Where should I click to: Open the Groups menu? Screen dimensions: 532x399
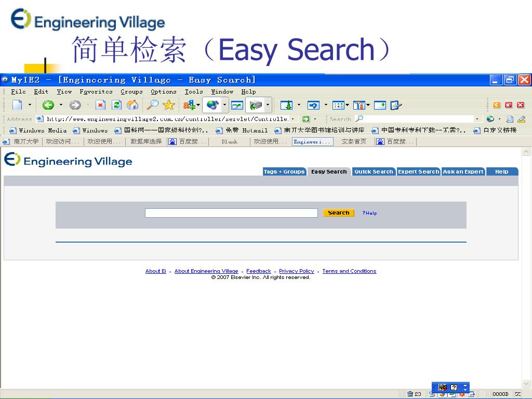coord(131,91)
